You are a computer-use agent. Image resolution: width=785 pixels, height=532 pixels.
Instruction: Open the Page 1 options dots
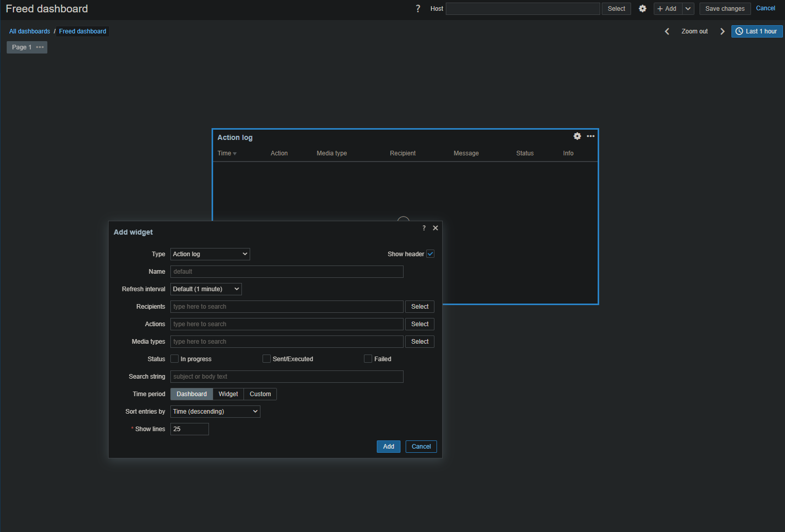coord(40,47)
